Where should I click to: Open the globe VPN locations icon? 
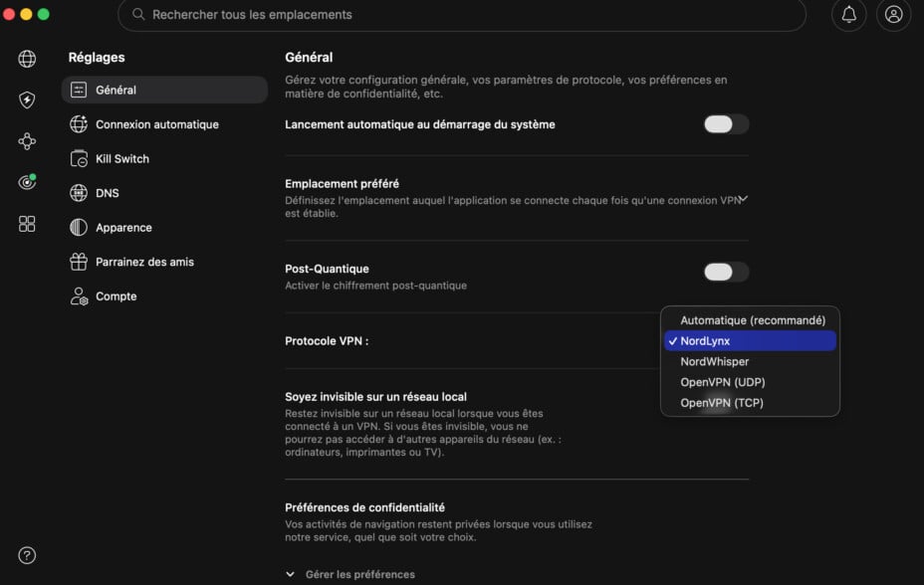pos(27,59)
